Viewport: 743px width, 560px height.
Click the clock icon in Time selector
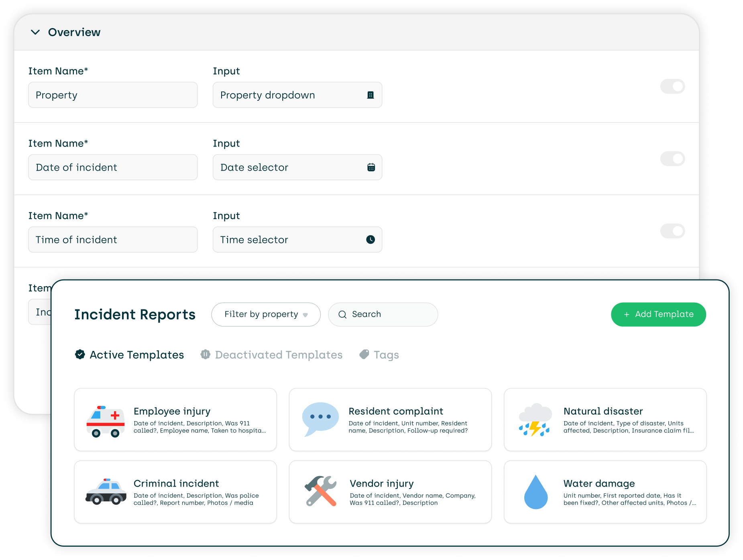[370, 240]
